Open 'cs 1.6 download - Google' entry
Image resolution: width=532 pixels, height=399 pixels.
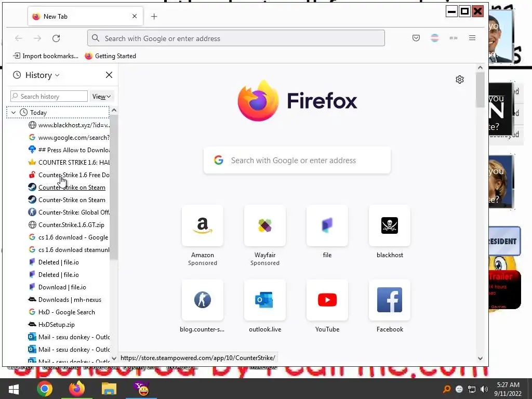(69, 237)
